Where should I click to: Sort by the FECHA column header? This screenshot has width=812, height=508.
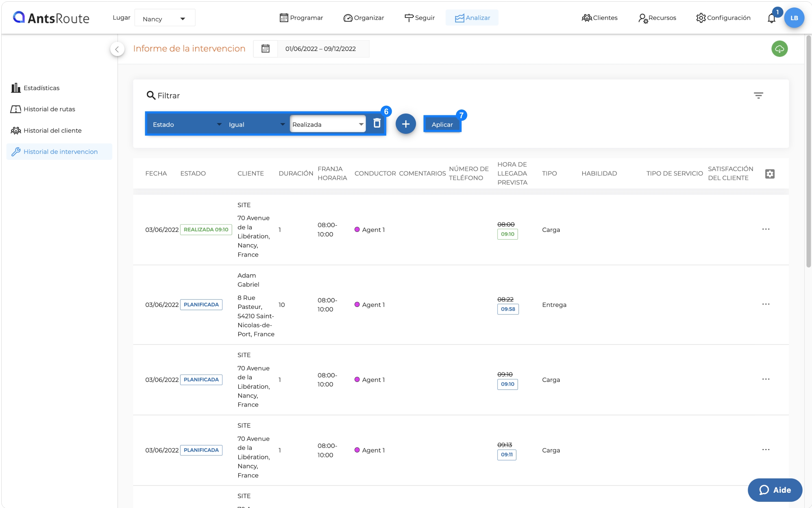pyautogui.click(x=156, y=173)
